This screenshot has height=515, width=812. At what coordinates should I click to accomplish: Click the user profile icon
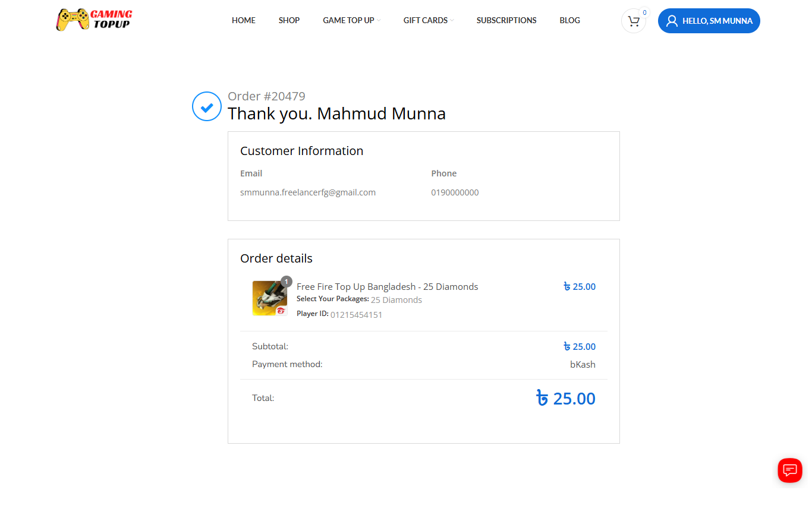pos(672,21)
